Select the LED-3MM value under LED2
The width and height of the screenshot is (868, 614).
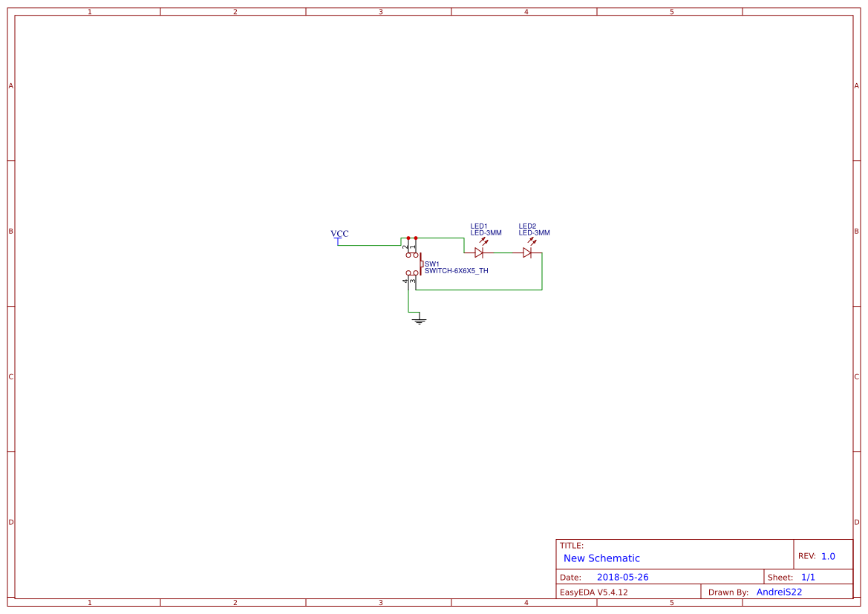point(534,232)
